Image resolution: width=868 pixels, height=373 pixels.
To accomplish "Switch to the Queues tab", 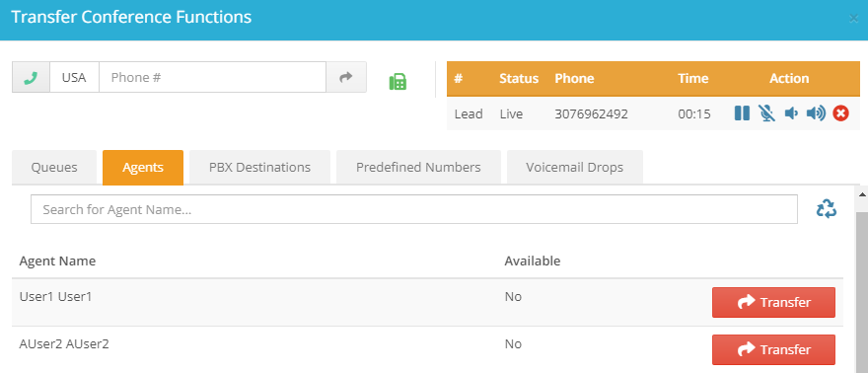I will [54, 167].
